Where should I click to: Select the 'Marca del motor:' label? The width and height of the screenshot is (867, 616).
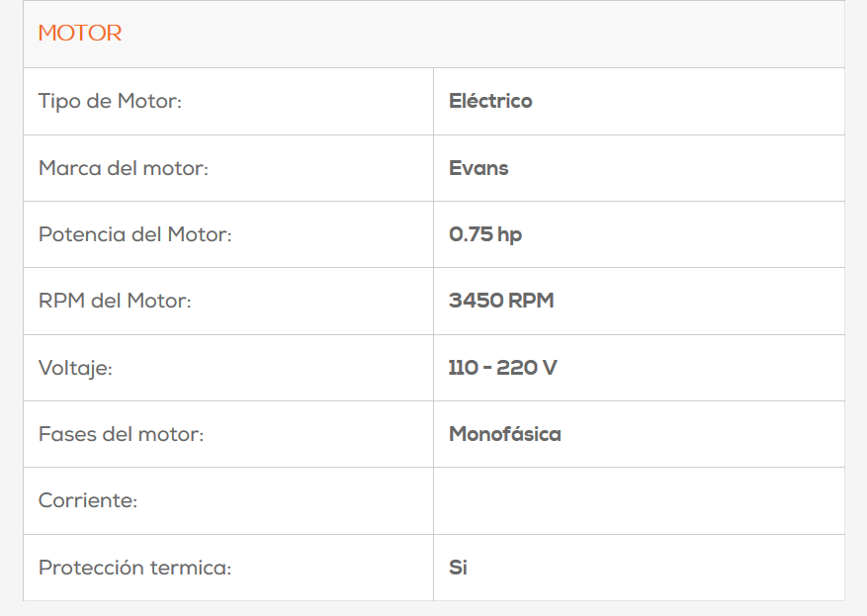(124, 168)
